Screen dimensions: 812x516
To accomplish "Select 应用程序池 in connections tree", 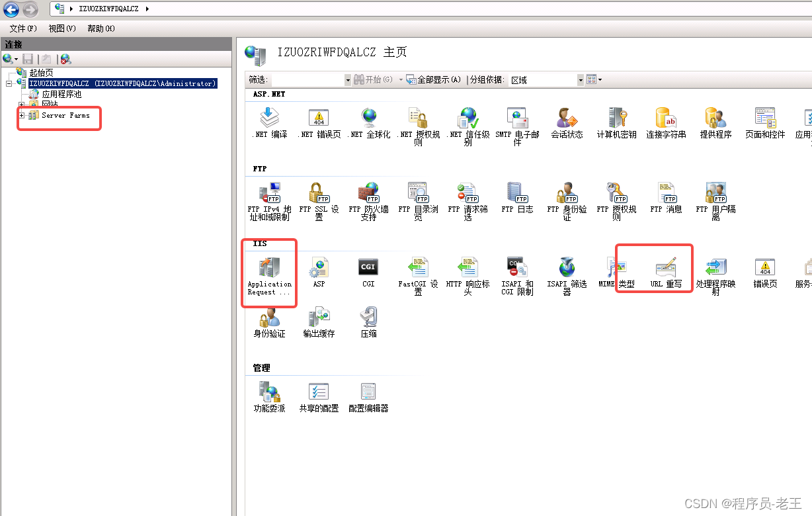I will (x=61, y=94).
